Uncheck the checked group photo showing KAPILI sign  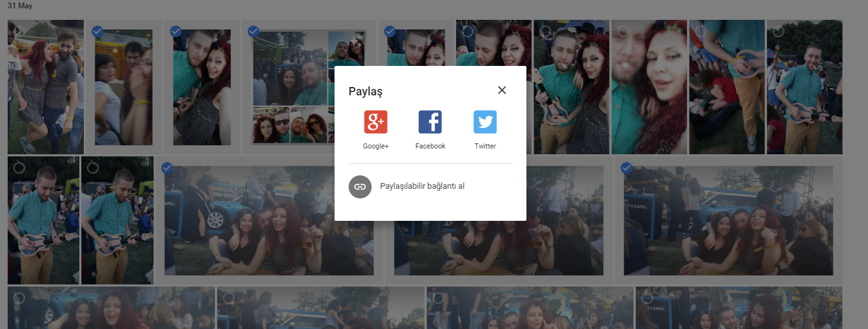coord(626,168)
